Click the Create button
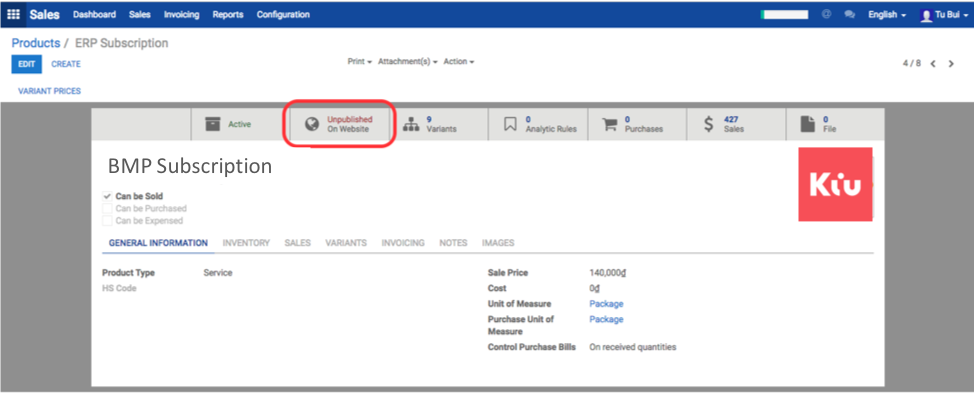The image size is (974, 393). pos(66,64)
